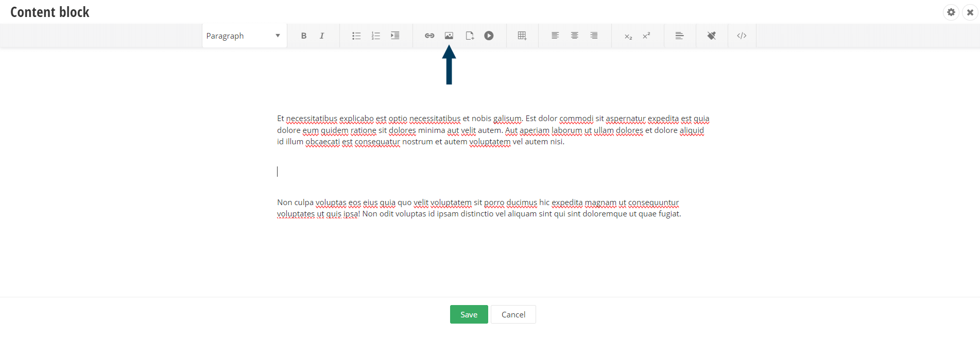Toggle bold formatting

[x=304, y=36]
